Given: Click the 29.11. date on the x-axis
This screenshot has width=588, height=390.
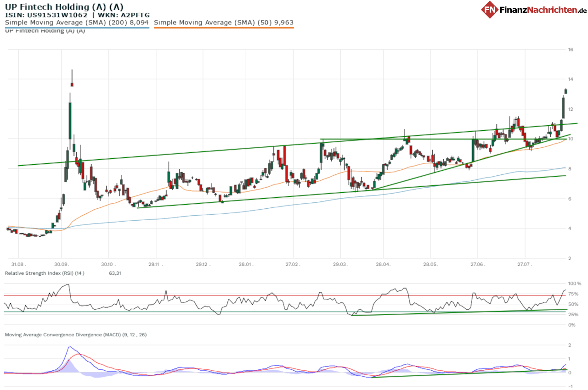Looking at the screenshot, I should pos(156,265).
